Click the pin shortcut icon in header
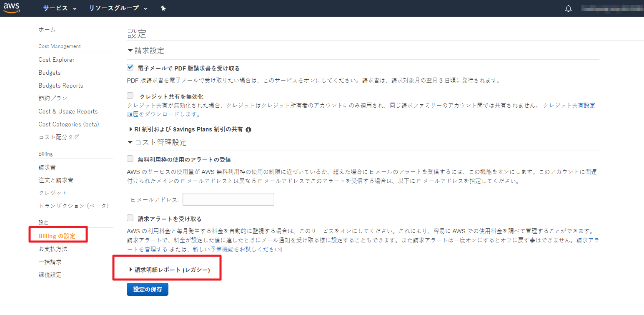 tap(163, 9)
